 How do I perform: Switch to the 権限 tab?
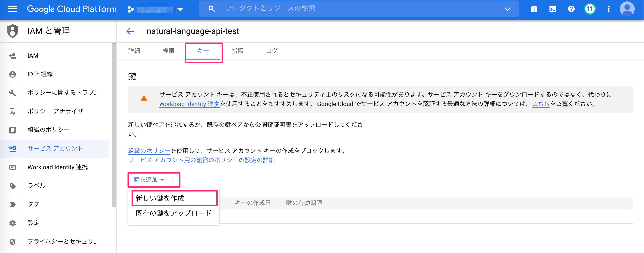[169, 51]
